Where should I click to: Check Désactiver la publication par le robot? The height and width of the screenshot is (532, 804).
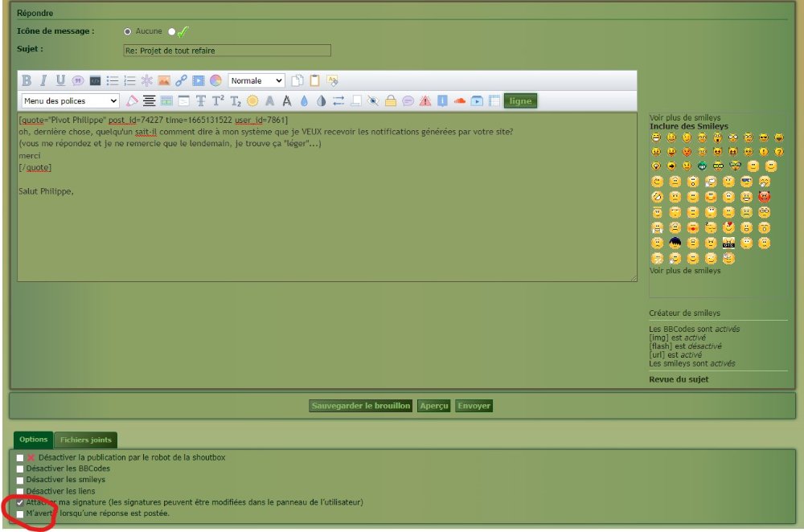tap(20, 458)
